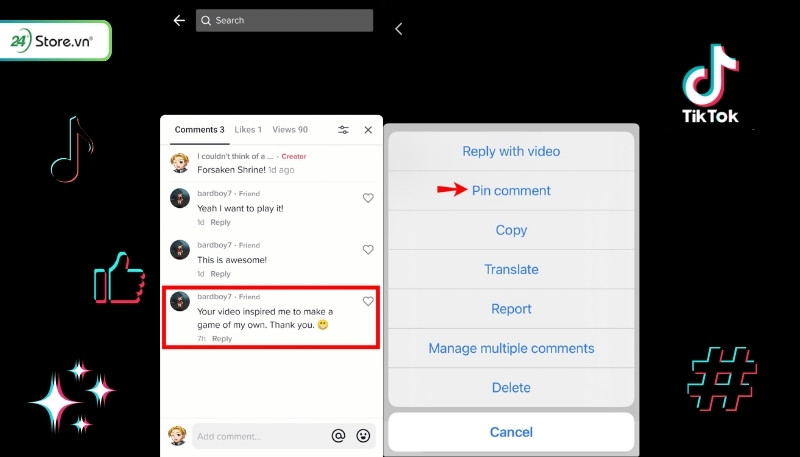Choose Copy from the action menu
The image size is (800, 457).
click(x=511, y=230)
